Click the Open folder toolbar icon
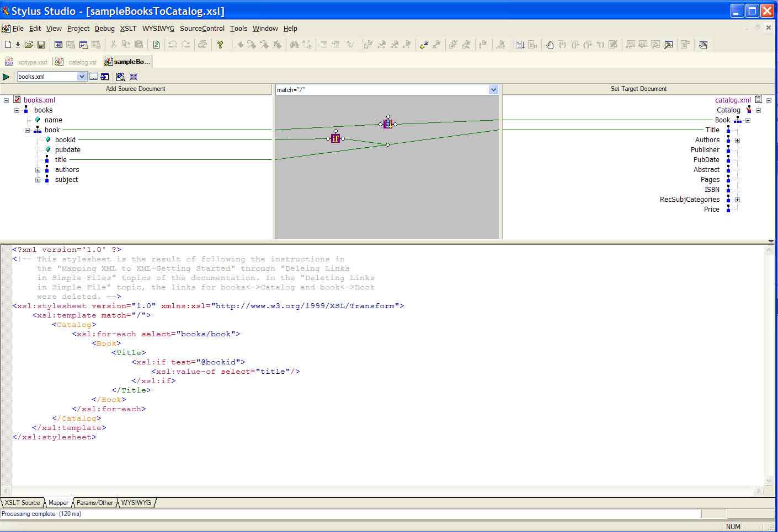This screenshot has width=778, height=532. click(x=29, y=45)
